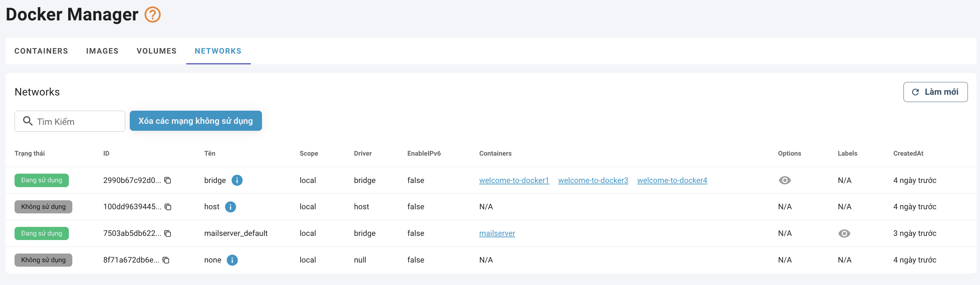
Task: Show info for the bridge network
Action: (x=237, y=180)
